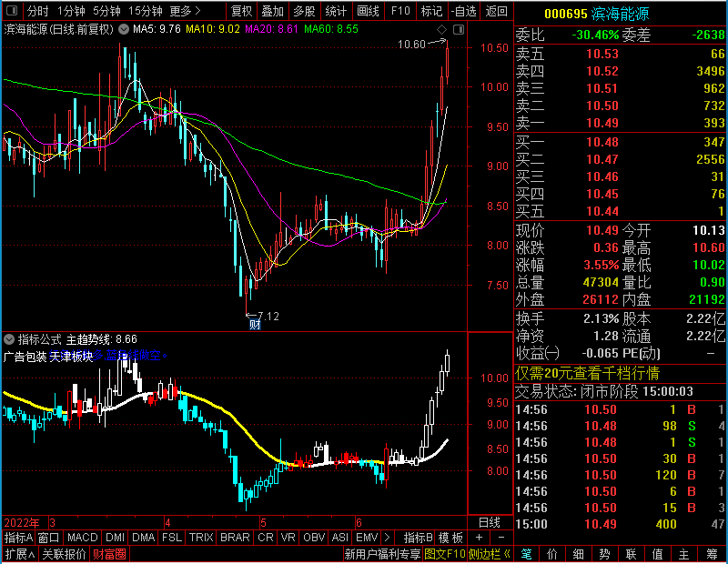Click the 窗口 window button

[x=48, y=538]
